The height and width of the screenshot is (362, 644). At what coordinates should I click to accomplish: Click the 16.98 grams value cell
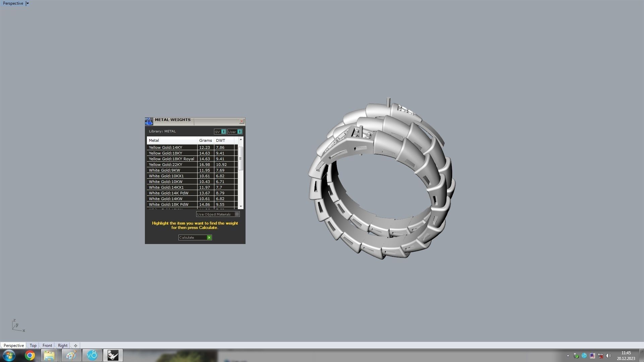(x=206, y=165)
